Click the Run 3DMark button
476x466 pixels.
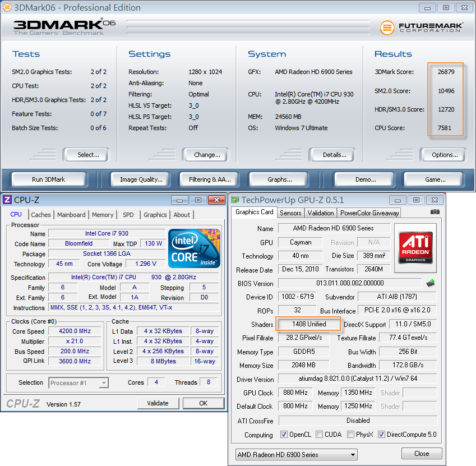point(49,179)
